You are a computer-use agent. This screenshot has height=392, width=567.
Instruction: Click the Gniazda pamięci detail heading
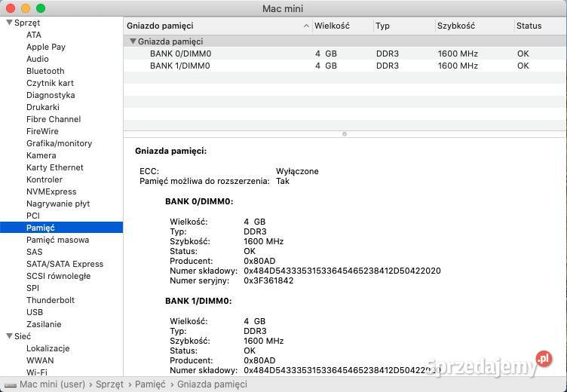pos(170,151)
